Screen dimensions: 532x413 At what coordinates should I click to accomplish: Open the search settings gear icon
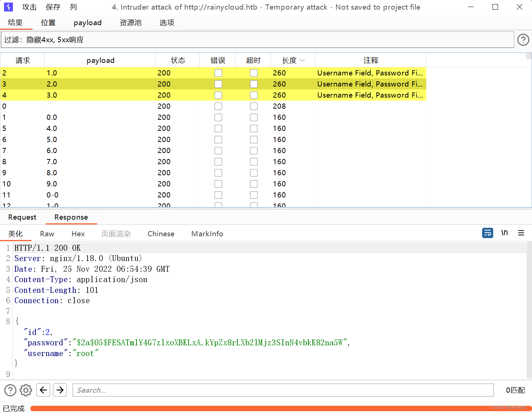tap(26, 390)
